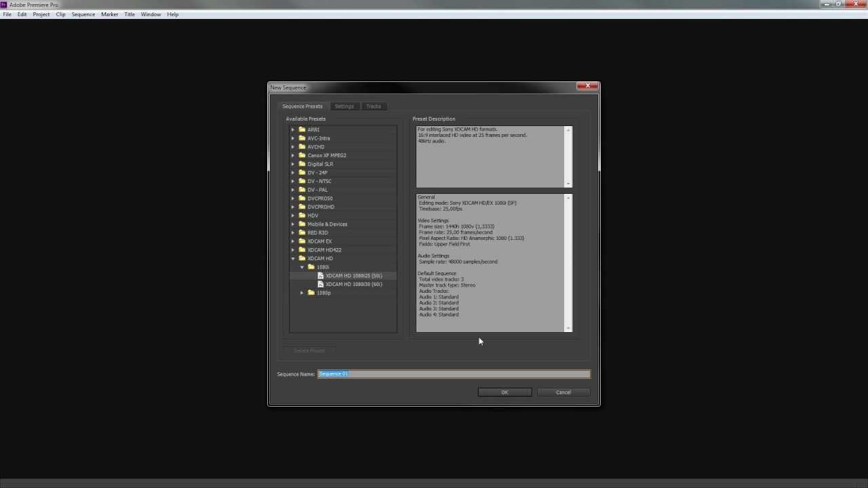868x488 pixels.
Task: Switch to the Settings tab
Action: (x=344, y=106)
